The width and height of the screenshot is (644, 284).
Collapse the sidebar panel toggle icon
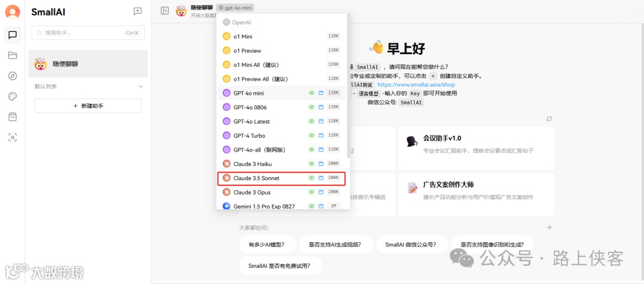pyautogui.click(x=165, y=11)
